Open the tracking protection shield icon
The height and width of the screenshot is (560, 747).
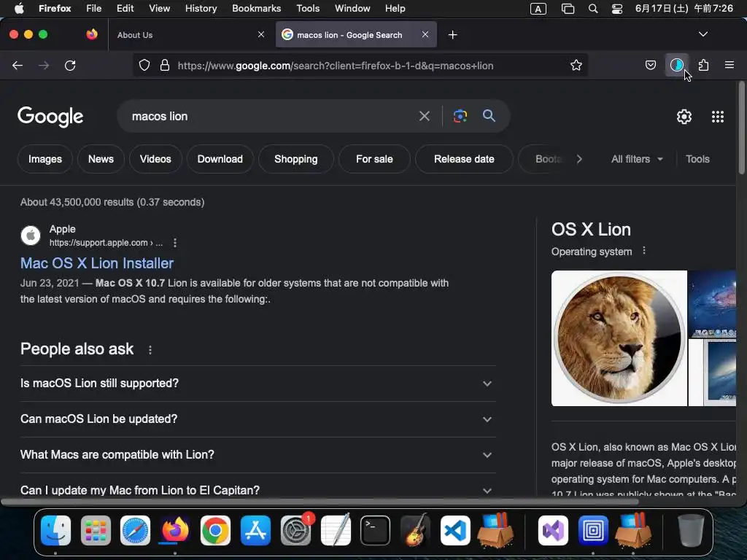click(x=144, y=65)
